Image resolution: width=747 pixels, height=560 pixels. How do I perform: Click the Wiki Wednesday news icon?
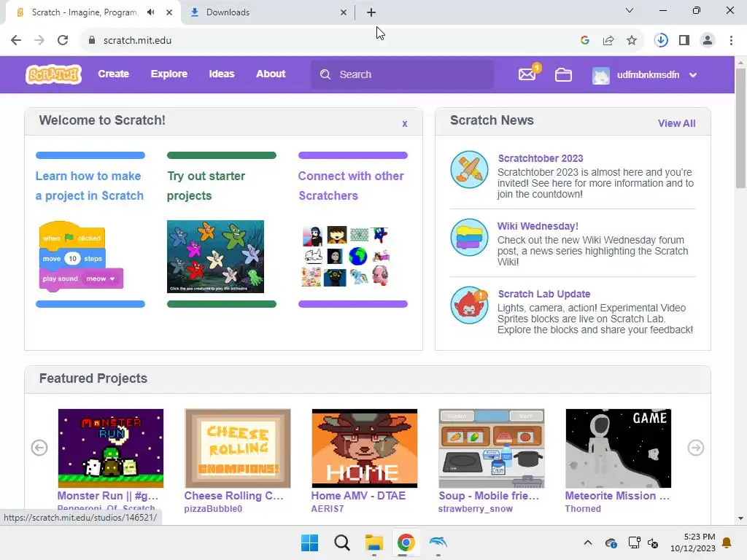(469, 237)
